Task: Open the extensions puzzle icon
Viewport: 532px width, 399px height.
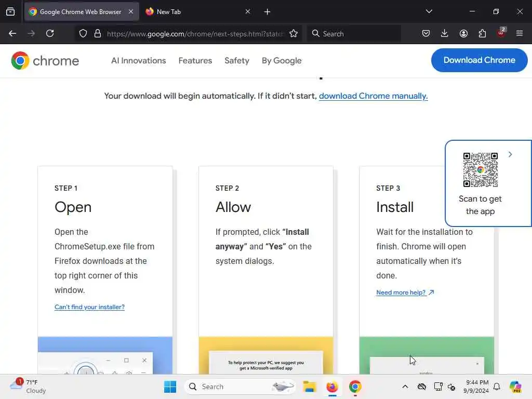Action: (482, 33)
